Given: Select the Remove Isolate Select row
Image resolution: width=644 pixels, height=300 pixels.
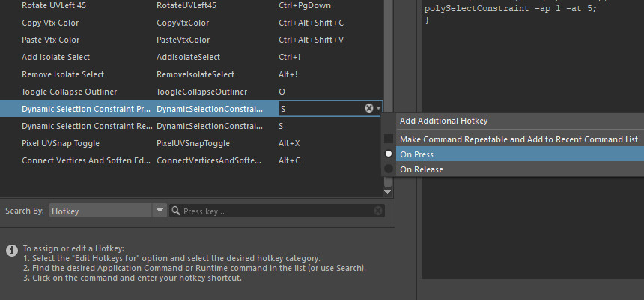Looking at the screenshot, I should [63, 74].
